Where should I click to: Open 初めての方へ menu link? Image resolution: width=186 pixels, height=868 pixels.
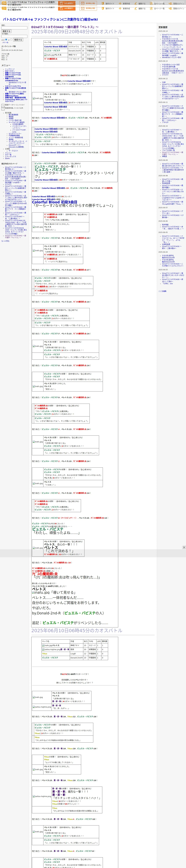point(10,71)
